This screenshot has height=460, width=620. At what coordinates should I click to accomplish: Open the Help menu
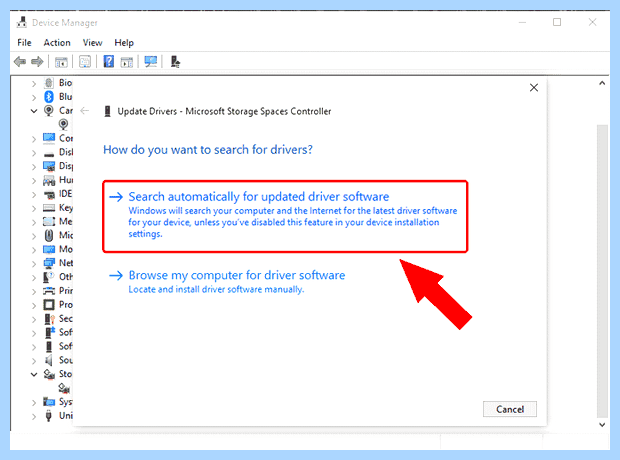[124, 42]
